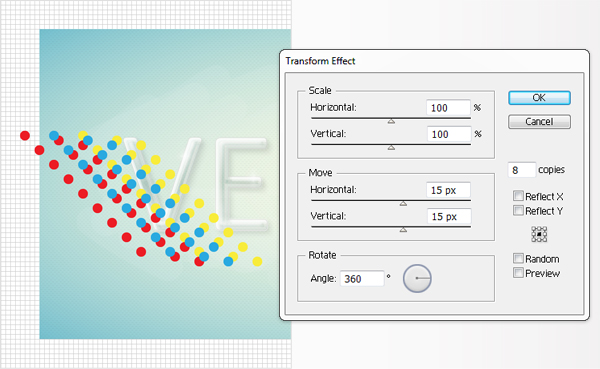600x369 pixels.
Task: Turn on the Preview checkbox
Action: point(518,273)
